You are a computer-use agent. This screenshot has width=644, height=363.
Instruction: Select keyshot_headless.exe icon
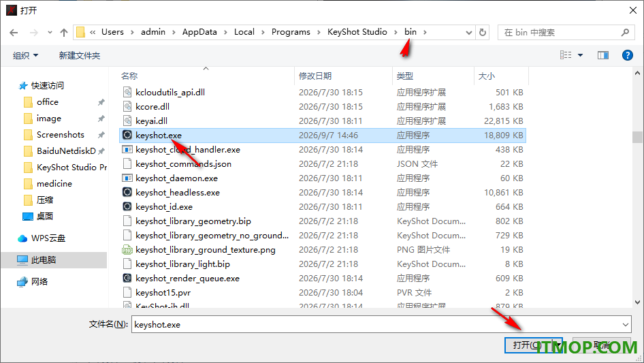click(127, 192)
